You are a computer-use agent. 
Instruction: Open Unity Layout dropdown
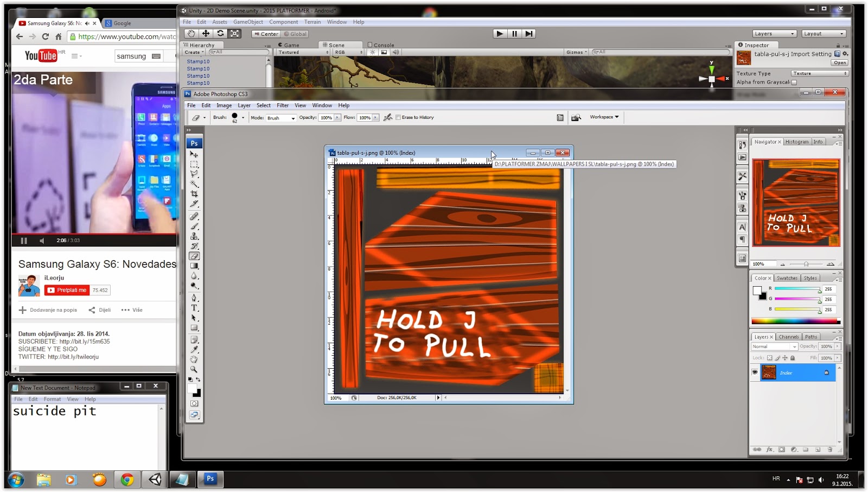(x=824, y=34)
